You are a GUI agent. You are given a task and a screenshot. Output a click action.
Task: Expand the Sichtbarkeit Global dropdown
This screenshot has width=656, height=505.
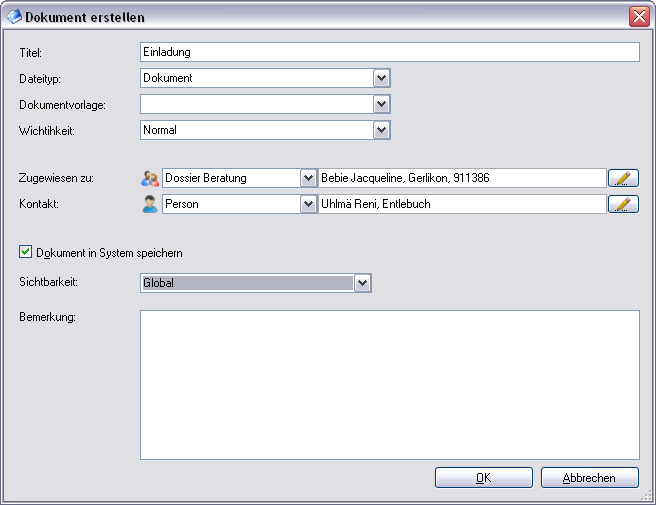363,283
